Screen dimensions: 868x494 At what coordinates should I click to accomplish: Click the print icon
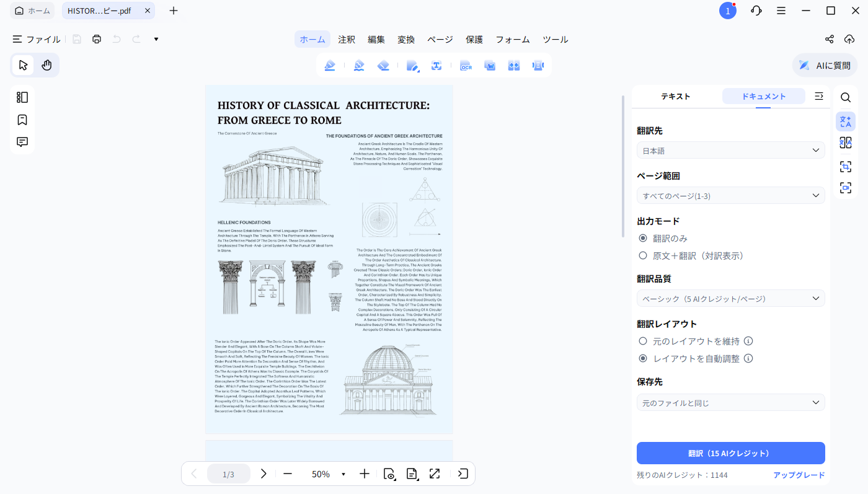(97, 39)
